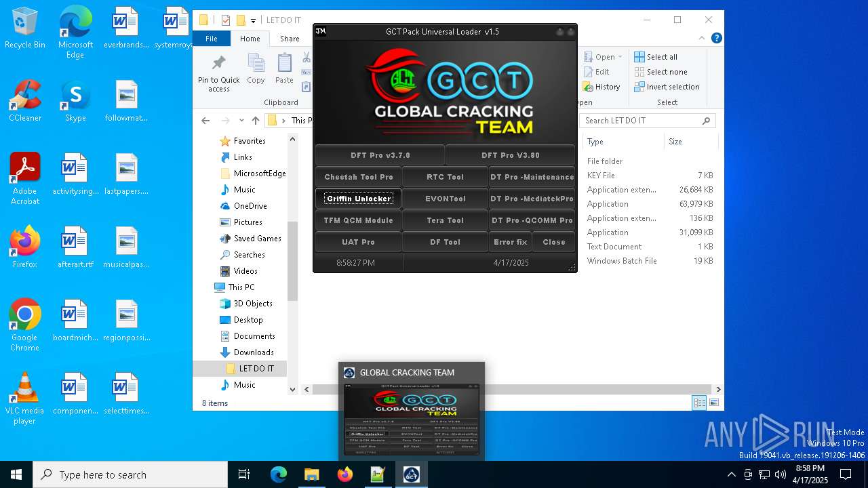This screenshot has width=868, height=488.
Task: Open CCleaner desktop shortcut
Action: click(x=25, y=101)
